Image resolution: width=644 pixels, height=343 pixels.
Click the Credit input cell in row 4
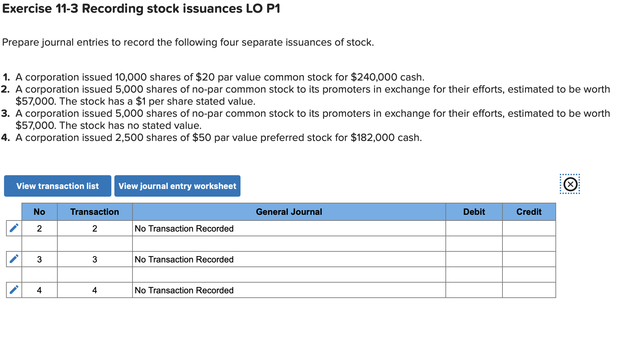[x=529, y=290]
